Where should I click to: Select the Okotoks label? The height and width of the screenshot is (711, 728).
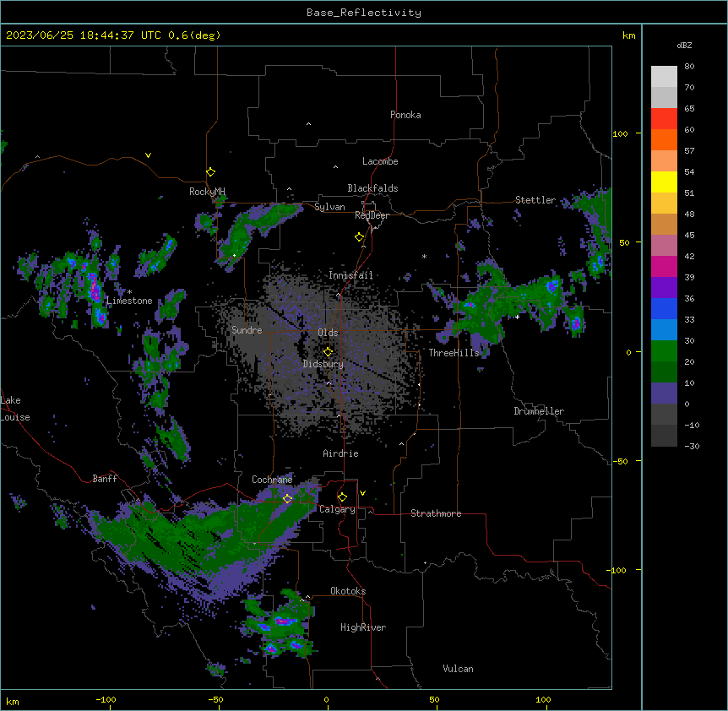[348, 591]
